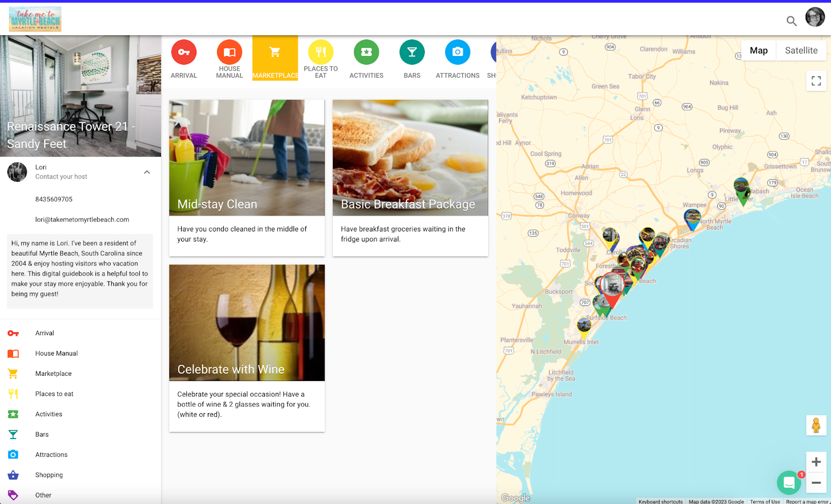Click the Bars cocktail glass icon
The image size is (831, 504).
pyautogui.click(x=412, y=52)
